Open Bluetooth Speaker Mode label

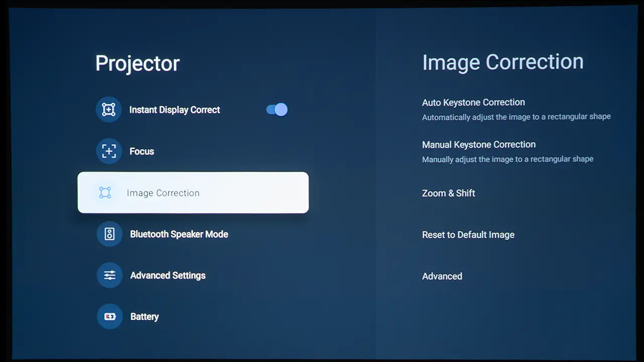(x=179, y=234)
